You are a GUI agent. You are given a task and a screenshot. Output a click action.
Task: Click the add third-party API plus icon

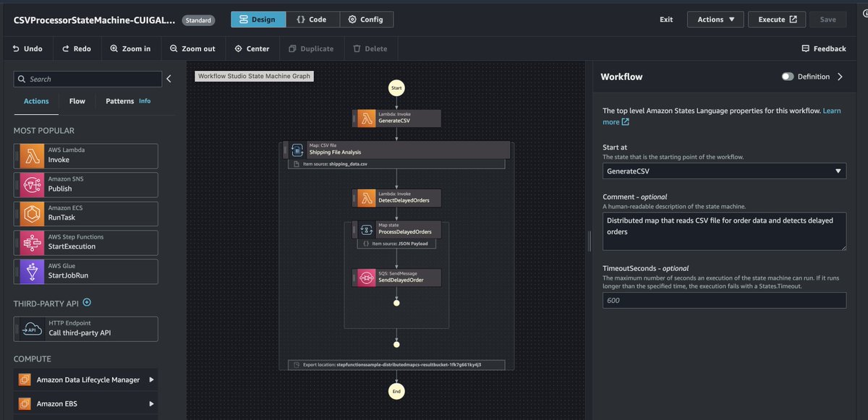(x=87, y=302)
